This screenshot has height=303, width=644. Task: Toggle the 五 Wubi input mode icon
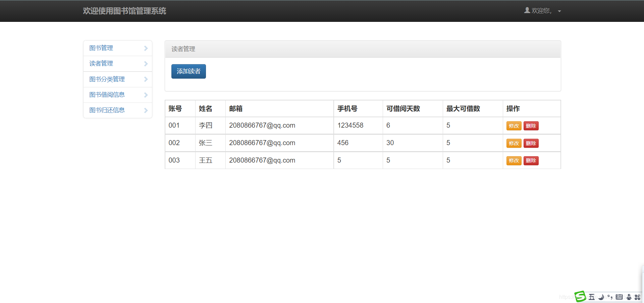(592, 297)
